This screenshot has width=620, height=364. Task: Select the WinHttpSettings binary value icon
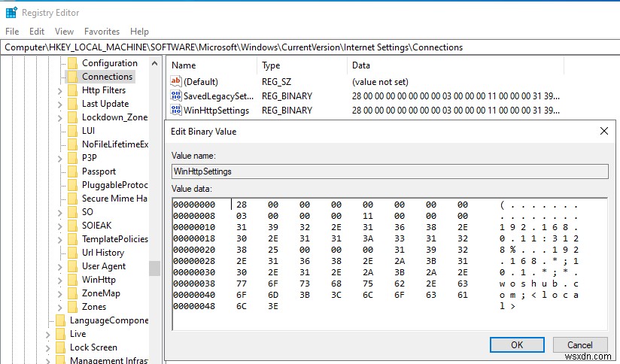(x=176, y=110)
